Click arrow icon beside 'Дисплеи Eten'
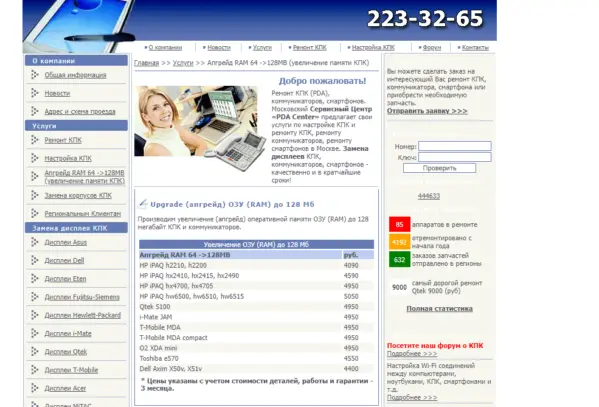This screenshot has width=599, height=407. pos(35,279)
